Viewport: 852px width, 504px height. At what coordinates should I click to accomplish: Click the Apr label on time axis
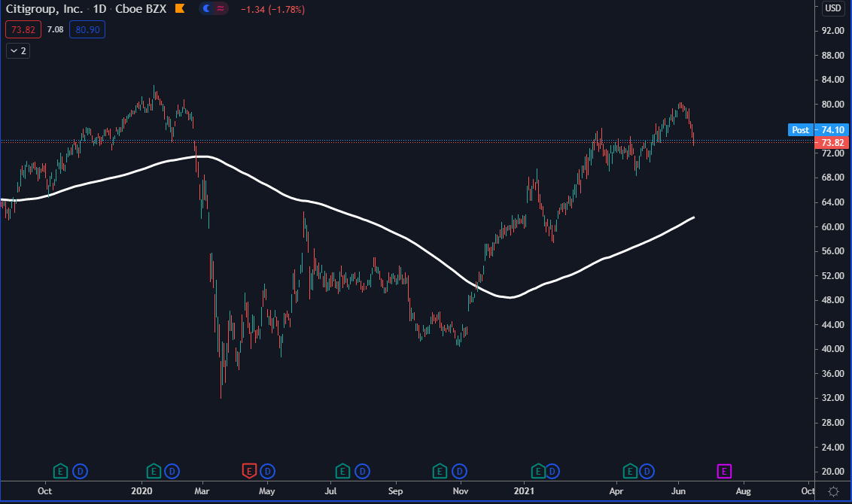coord(616,491)
